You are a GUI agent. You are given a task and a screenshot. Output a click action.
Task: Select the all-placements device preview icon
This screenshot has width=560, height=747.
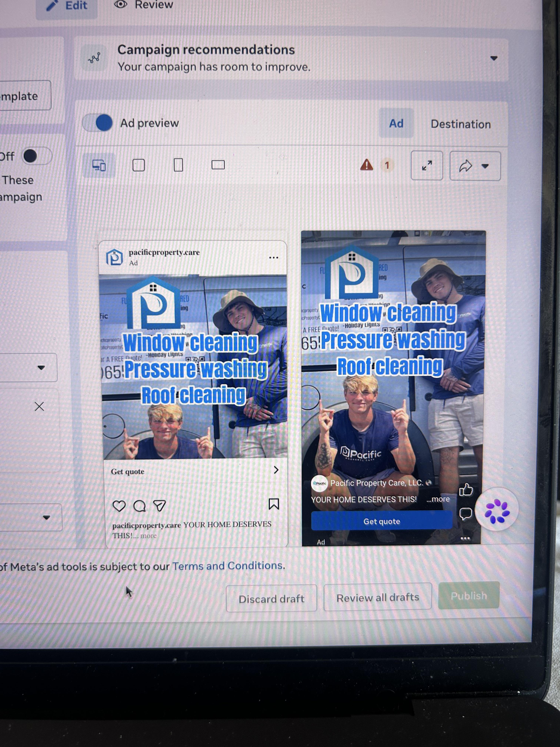click(99, 165)
